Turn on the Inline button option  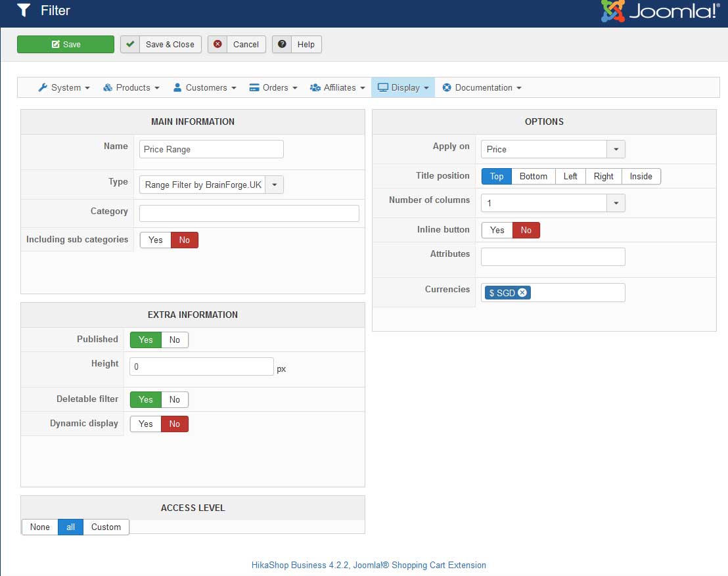[x=497, y=230]
